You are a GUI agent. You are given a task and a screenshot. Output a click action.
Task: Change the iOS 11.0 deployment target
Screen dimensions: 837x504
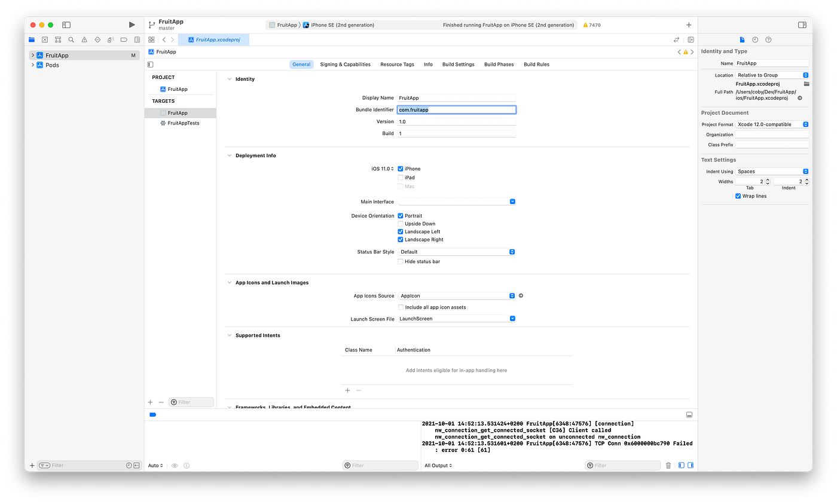click(x=383, y=169)
